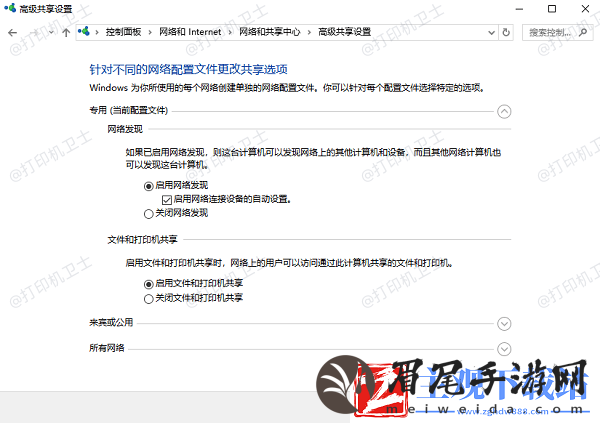Toggle 启用网络连接设备的自动设置 checkbox
The width and height of the screenshot is (600, 423).
point(166,200)
